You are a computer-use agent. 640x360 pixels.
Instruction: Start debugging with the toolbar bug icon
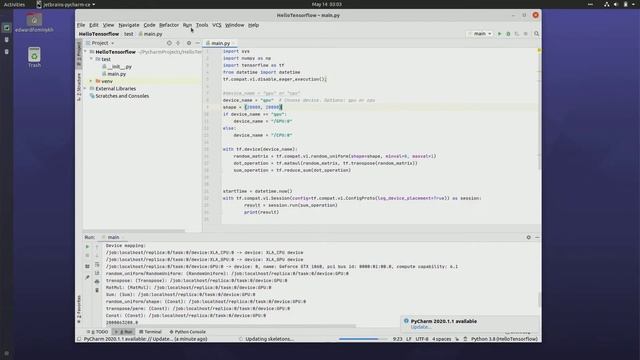tap(508, 34)
